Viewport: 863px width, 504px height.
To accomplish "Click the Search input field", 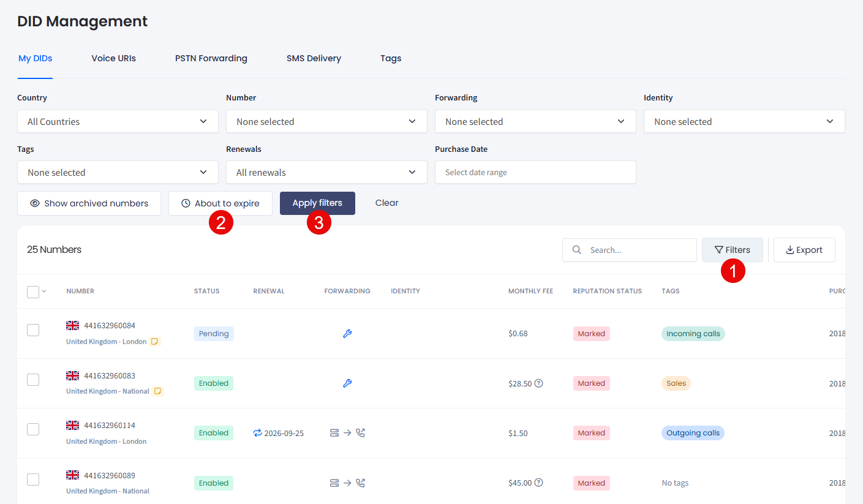I will pyautogui.click(x=630, y=250).
